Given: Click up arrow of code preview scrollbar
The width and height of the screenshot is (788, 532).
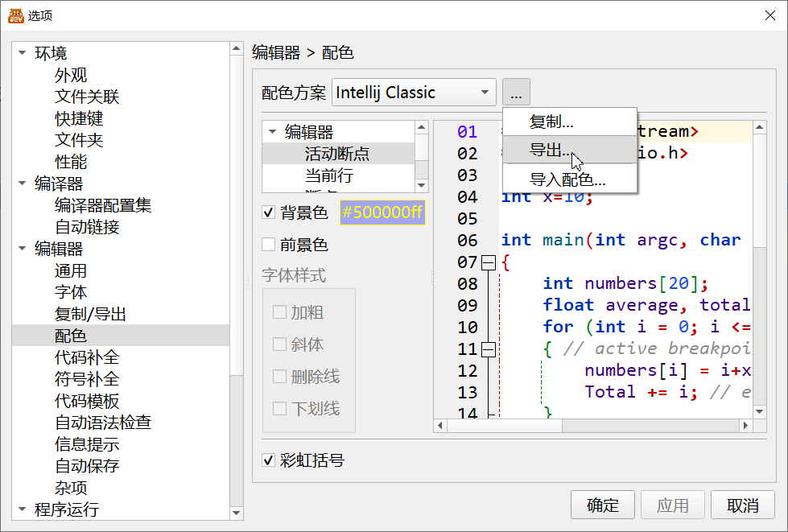Looking at the screenshot, I should tap(759, 127).
